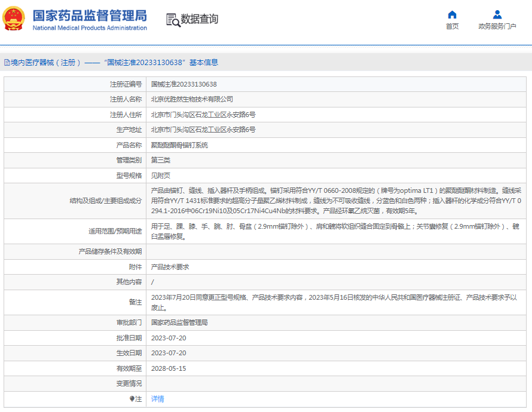
Task: Click the 审批部门 label cell
Action: pyautogui.click(x=75, y=322)
